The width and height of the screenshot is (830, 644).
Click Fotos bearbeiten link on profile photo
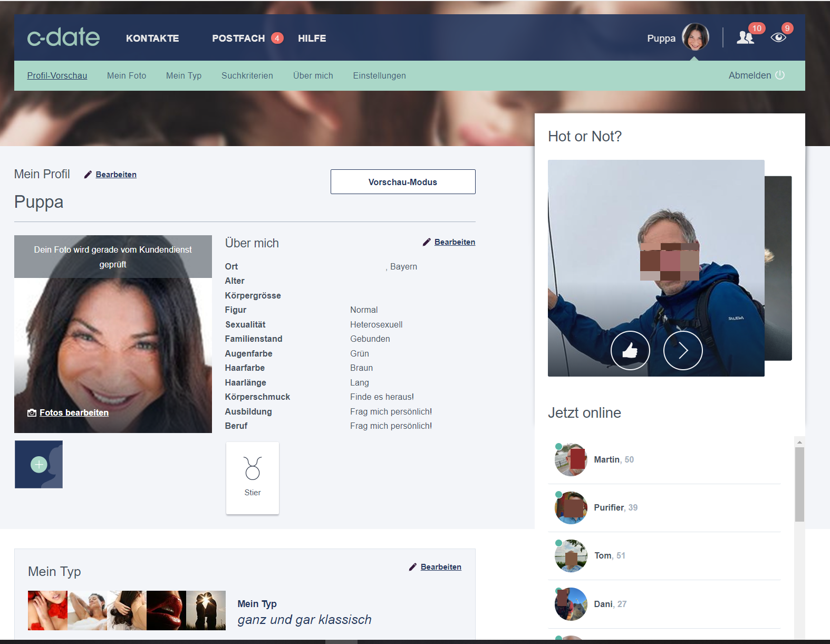pyautogui.click(x=74, y=412)
